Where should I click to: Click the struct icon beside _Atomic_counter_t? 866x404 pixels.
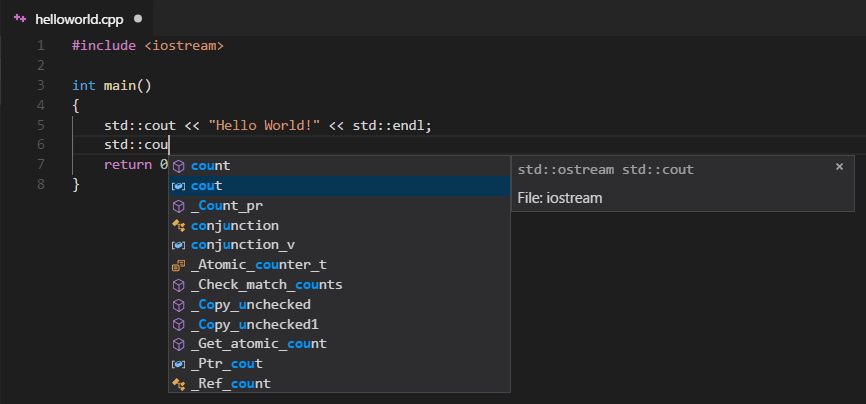tap(179, 265)
